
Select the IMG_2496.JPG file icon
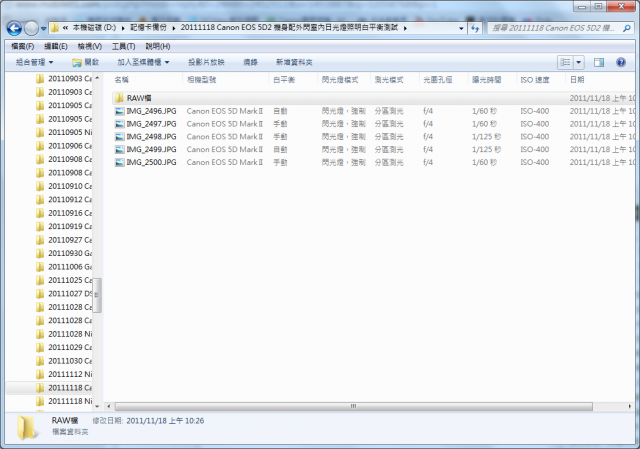[x=120, y=111]
